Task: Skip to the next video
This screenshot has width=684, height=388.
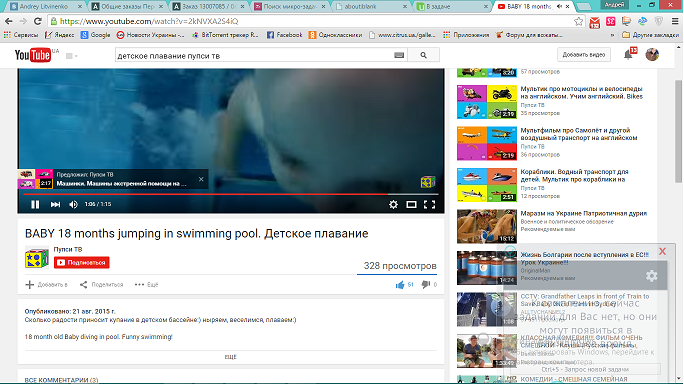Action: point(55,204)
